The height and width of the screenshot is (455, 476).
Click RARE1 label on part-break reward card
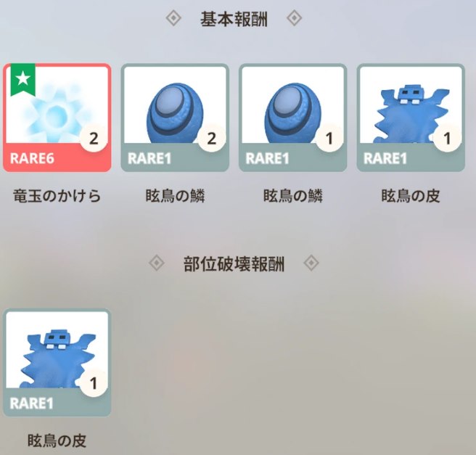(x=32, y=403)
